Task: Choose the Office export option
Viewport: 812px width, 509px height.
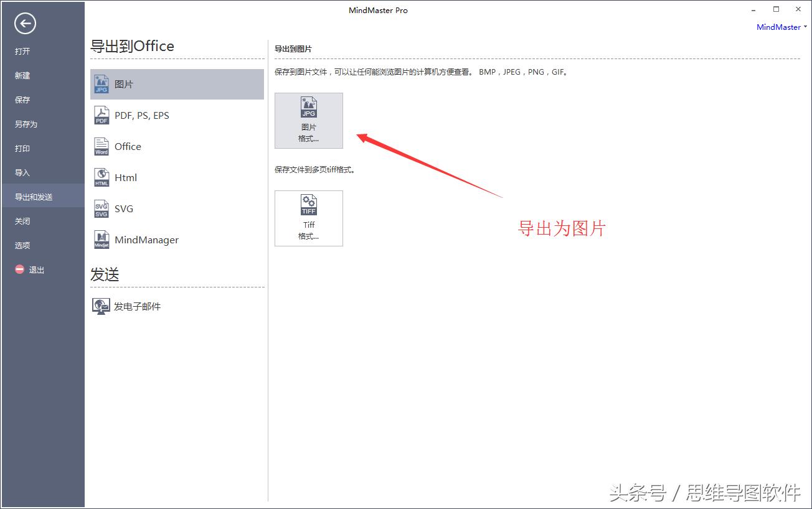Action: click(x=127, y=146)
